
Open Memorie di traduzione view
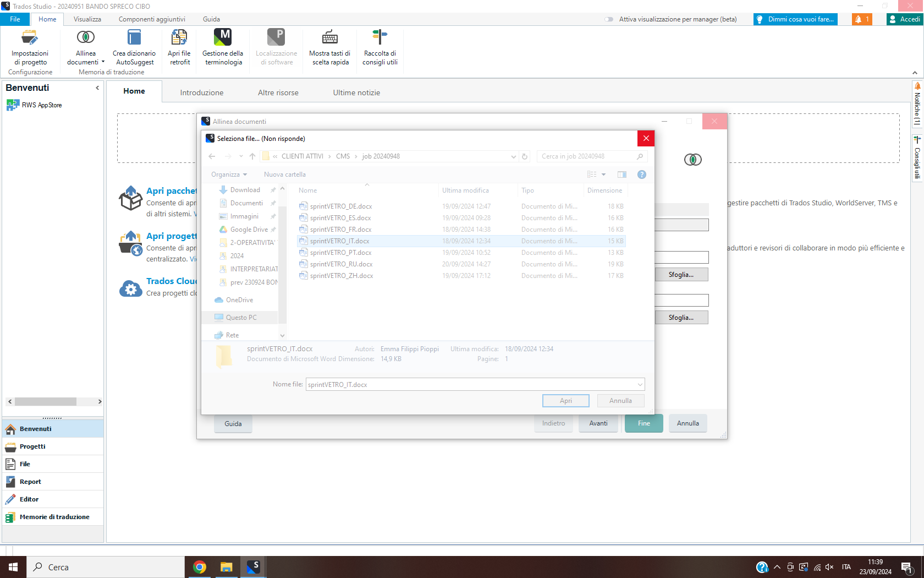pyautogui.click(x=53, y=517)
